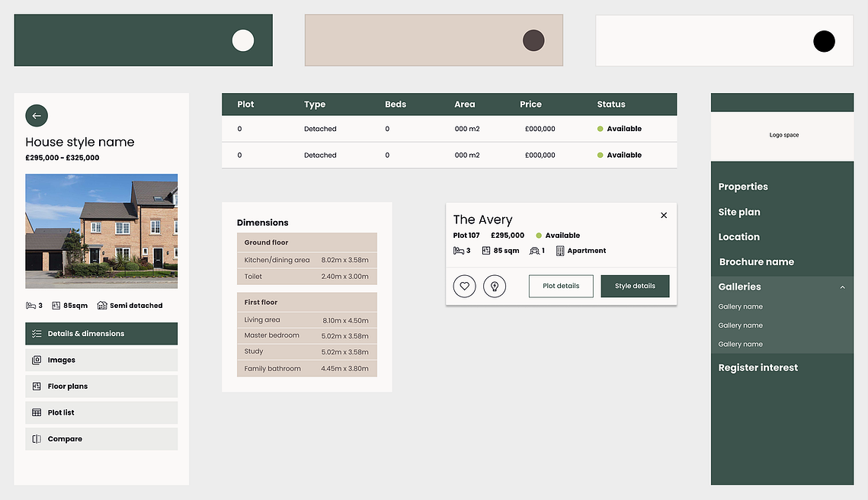Select the Galleries menu heading

coord(739,287)
